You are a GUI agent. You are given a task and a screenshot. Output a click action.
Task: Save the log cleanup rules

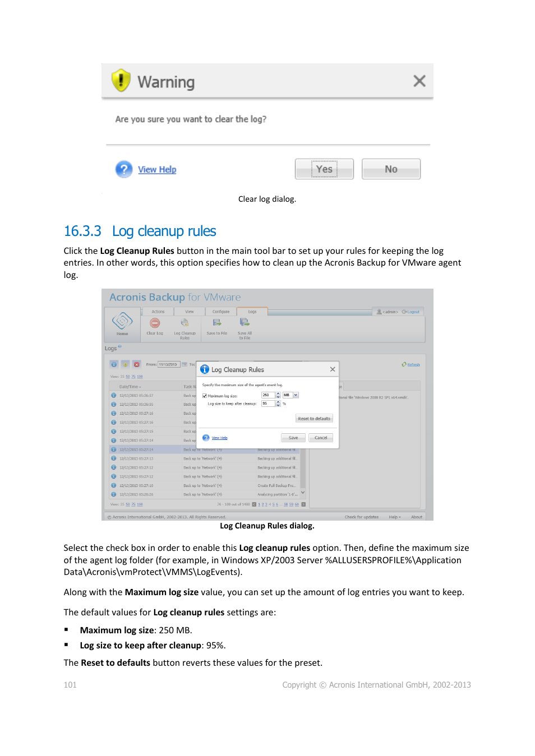[293, 438]
